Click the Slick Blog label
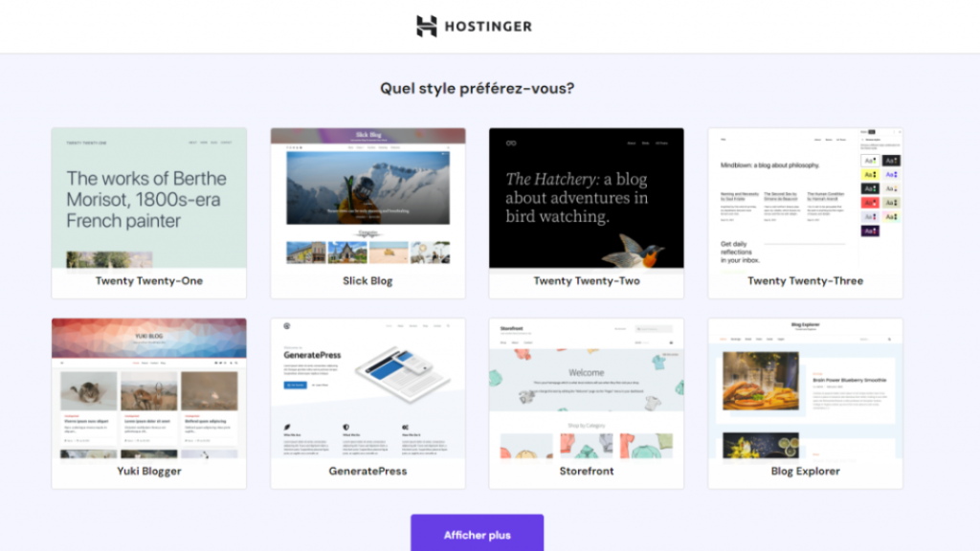The height and width of the screenshot is (551, 980). pyautogui.click(x=367, y=281)
